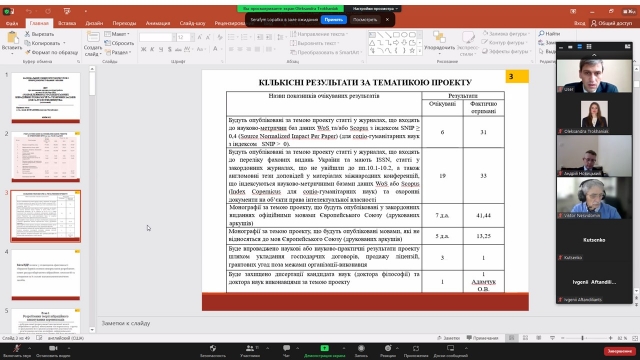This screenshot has width=640, height=360.
Task: Select slide 4 thumbnail
Action: pyautogui.click(x=46, y=275)
